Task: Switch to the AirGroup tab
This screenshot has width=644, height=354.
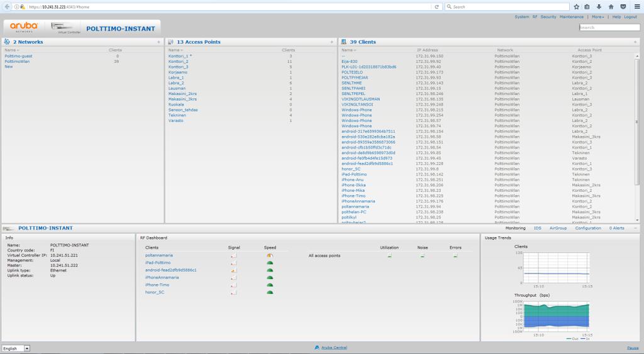Action: 558,228
